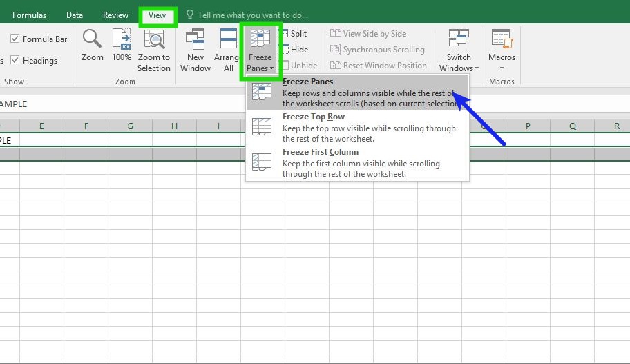This screenshot has height=364, width=630.
Task: Click Reset Window Position
Action: pyautogui.click(x=378, y=65)
